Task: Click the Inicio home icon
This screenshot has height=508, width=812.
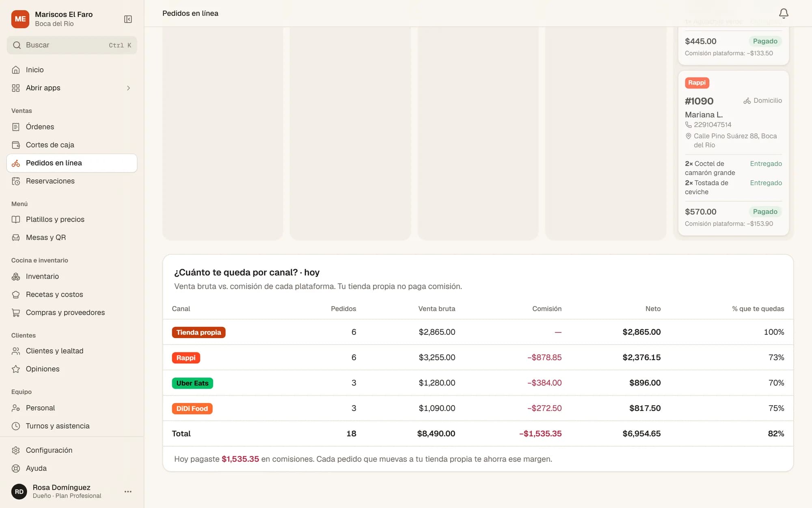Action: [16, 70]
